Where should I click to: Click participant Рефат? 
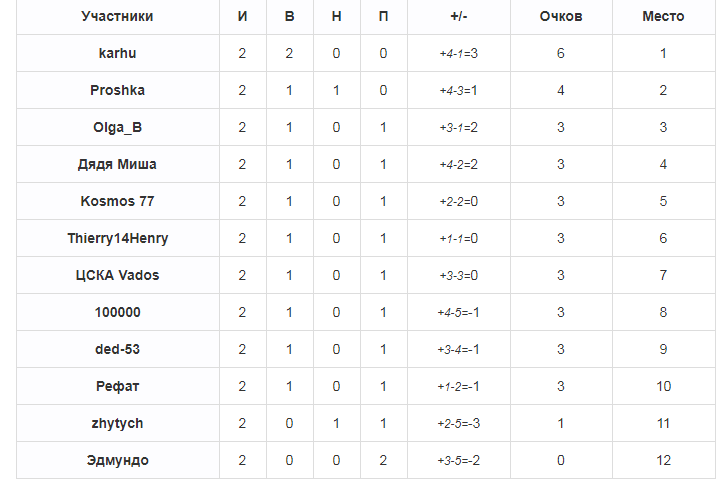point(118,386)
